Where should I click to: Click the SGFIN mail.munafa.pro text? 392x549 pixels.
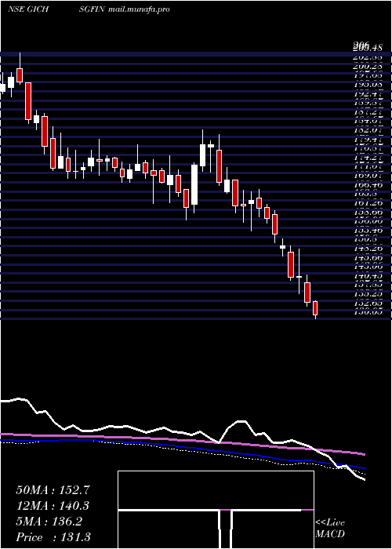[125, 9]
